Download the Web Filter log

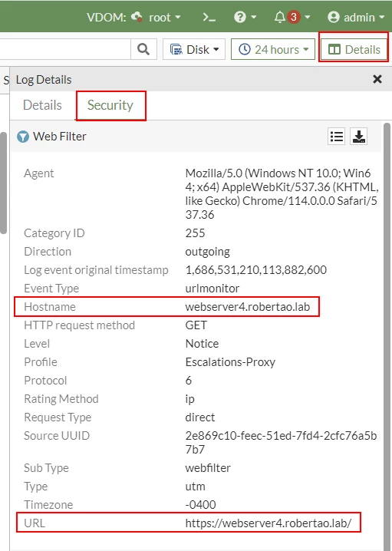(x=359, y=136)
